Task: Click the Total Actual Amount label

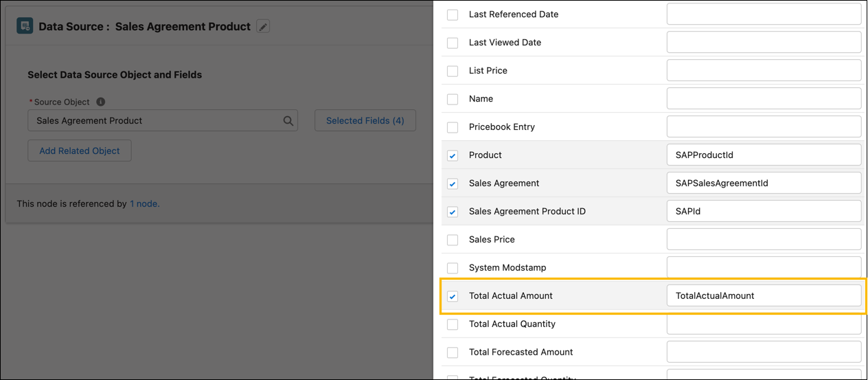Action: point(511,296)
